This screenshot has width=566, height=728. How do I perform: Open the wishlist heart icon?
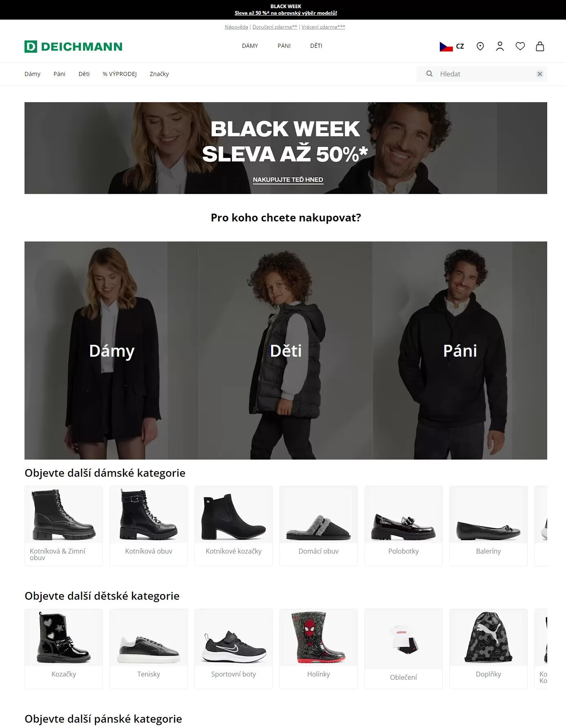coord(520,47)
